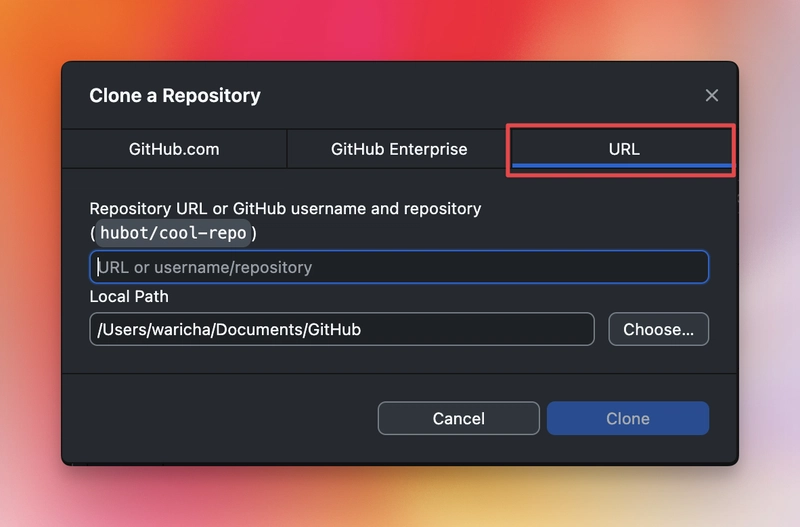This screenshot has height=527, width=800.
Task: Switch to the GitHub Enterprise tab
Action: pos(399,149)
